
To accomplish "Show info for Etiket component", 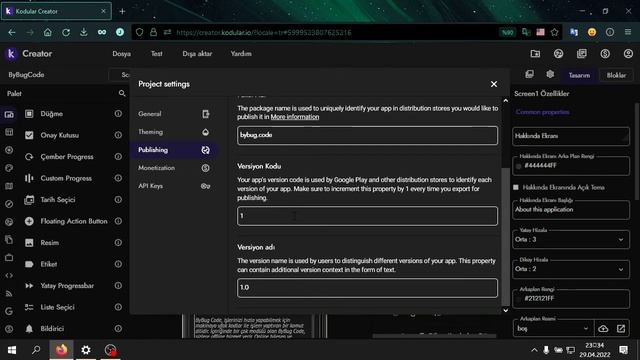I will point(118,264).
